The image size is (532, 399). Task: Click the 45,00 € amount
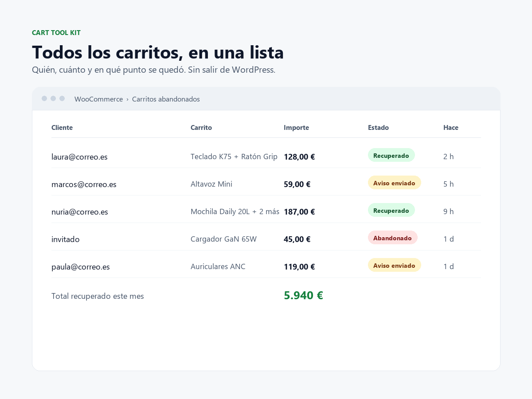pyautogui.click(x=297, y=239)
